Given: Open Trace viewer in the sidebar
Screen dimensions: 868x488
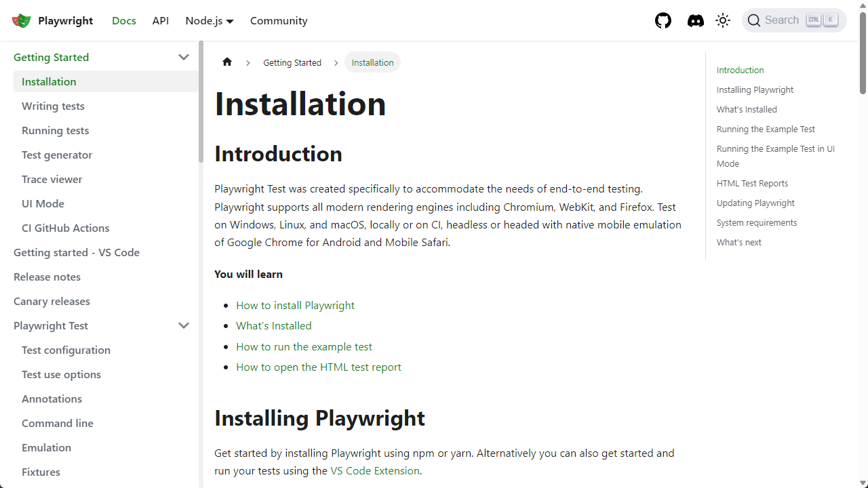Looking at the screenshot, I should click(106, 179).
